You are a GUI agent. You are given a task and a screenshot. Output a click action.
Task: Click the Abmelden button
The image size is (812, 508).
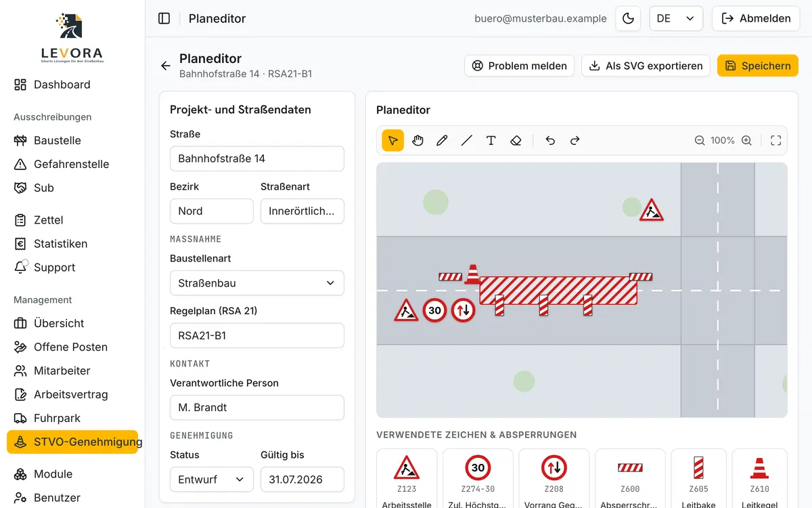coord(756,18)
